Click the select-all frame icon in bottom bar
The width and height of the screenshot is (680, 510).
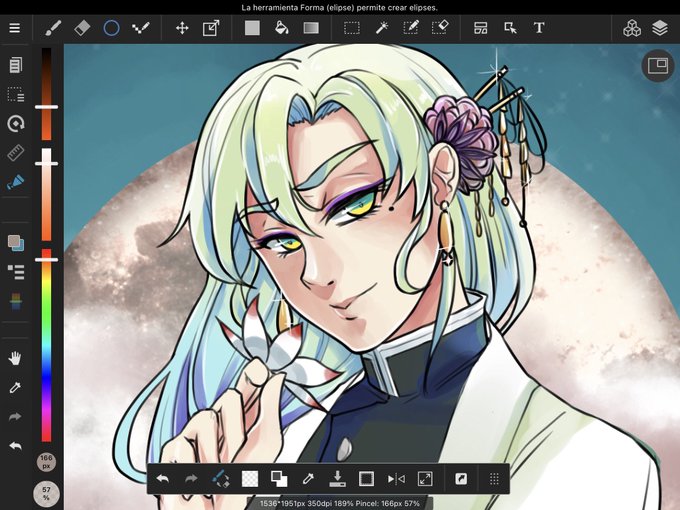coord(366,479)
